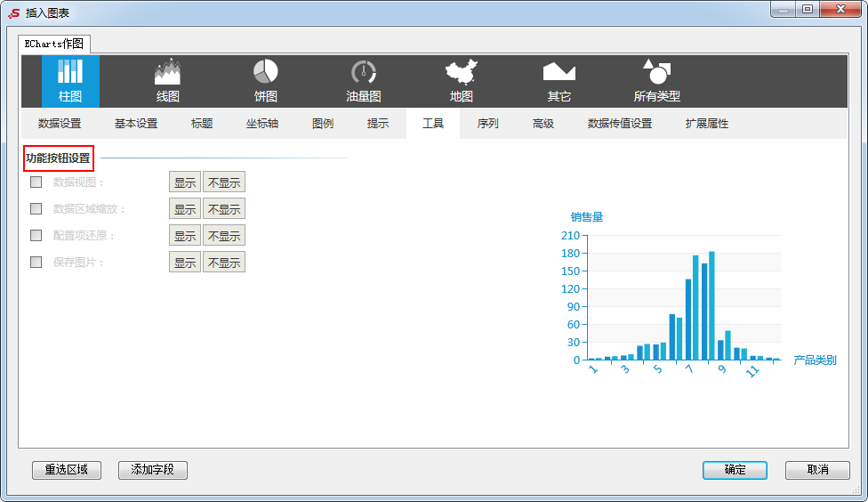868x502 pixels.
Task: Open the 高级 tab
Action: [543, 123]
